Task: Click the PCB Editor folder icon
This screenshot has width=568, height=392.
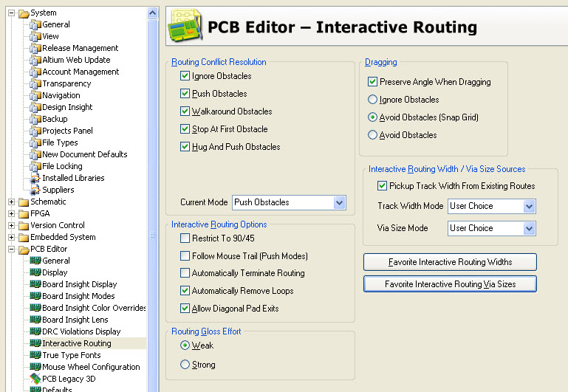Action: [x=24, y=250]
